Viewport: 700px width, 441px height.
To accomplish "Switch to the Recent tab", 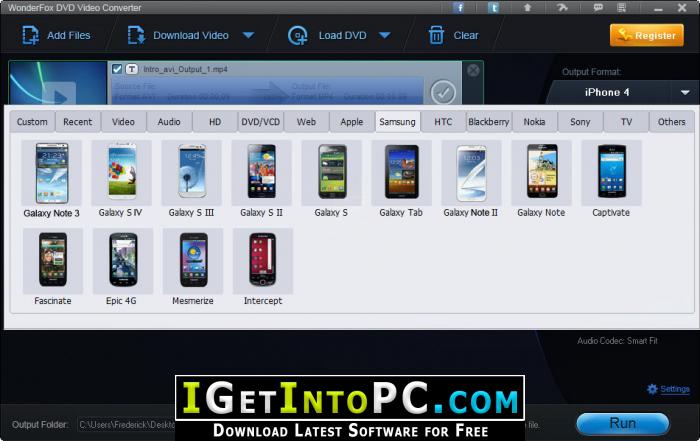I will click(78, 122).
